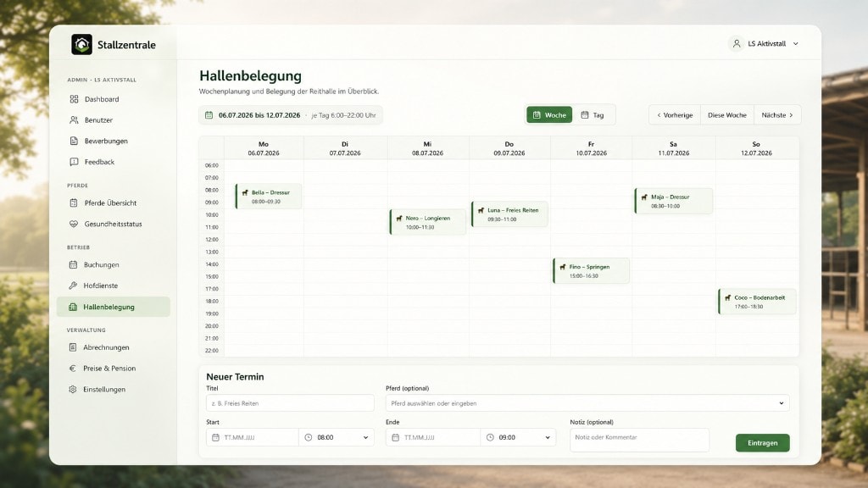Click clock icon in the Ende time field
The image size is (868, 488).
[x=490, y=438]
